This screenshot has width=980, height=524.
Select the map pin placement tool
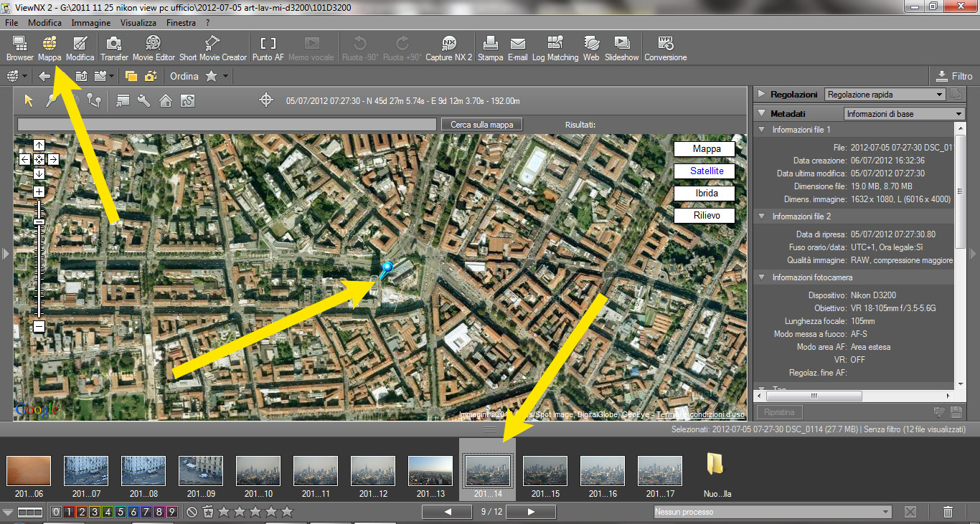coord(51,100)
